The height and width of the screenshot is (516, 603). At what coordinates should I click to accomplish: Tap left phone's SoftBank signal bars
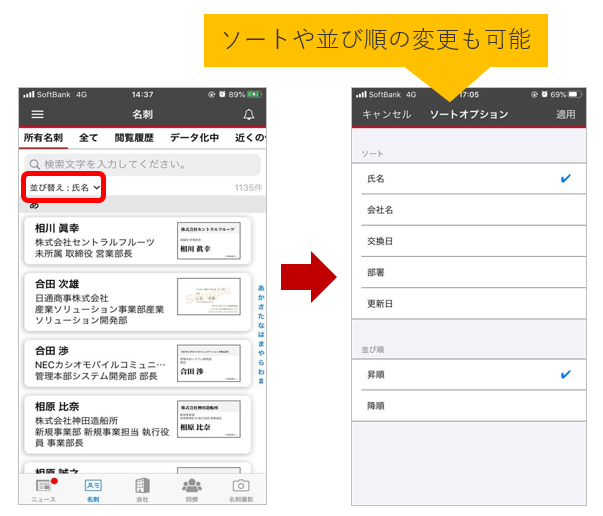[x=28, y=95]
